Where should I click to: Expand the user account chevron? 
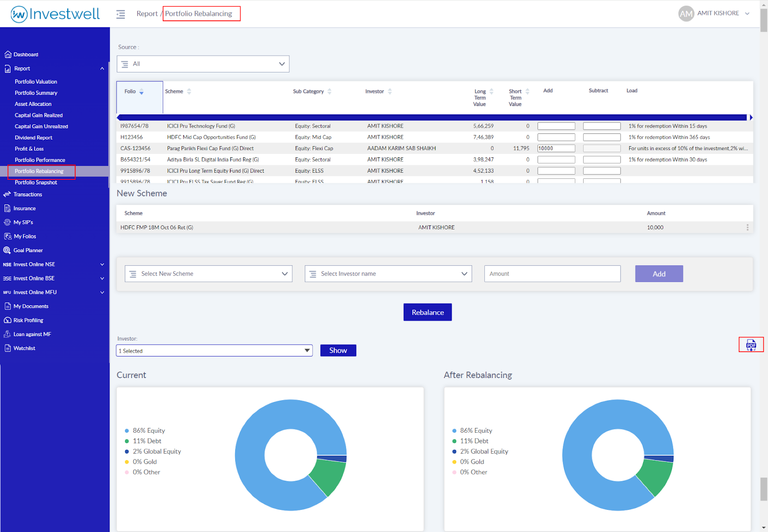[x=747, y=13]
